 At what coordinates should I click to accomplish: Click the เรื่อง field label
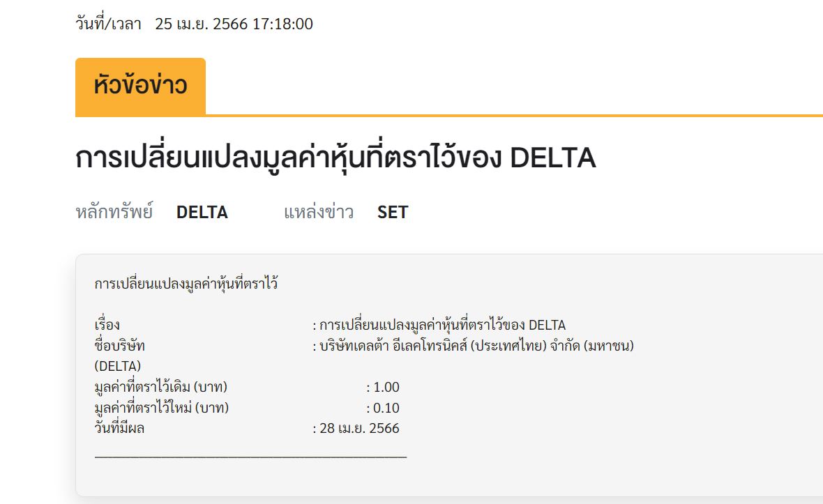(107, 325)
